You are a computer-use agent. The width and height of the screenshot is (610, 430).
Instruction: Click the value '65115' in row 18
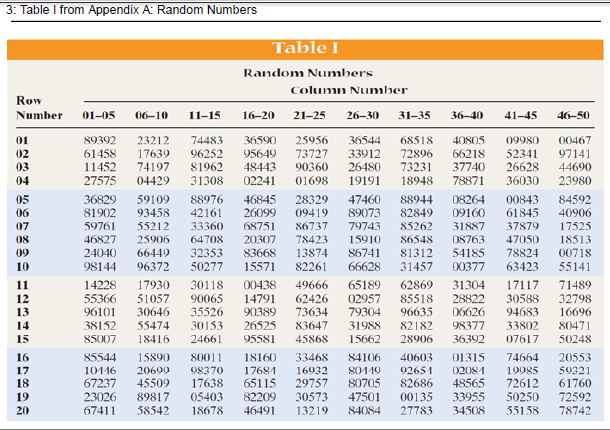(x=260, y=383)
